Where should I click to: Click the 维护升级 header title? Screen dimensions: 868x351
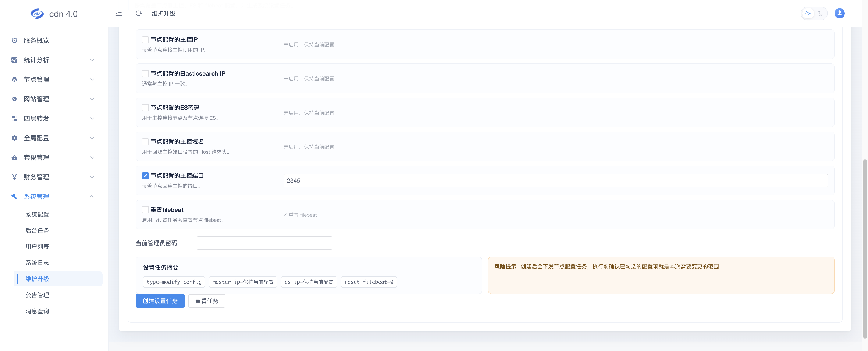(x=163, y=14)
